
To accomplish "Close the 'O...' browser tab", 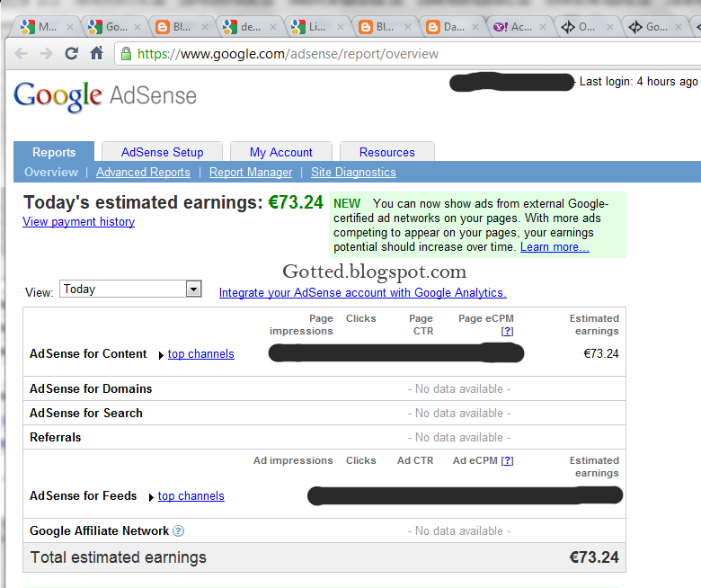I will click(610, 27).
